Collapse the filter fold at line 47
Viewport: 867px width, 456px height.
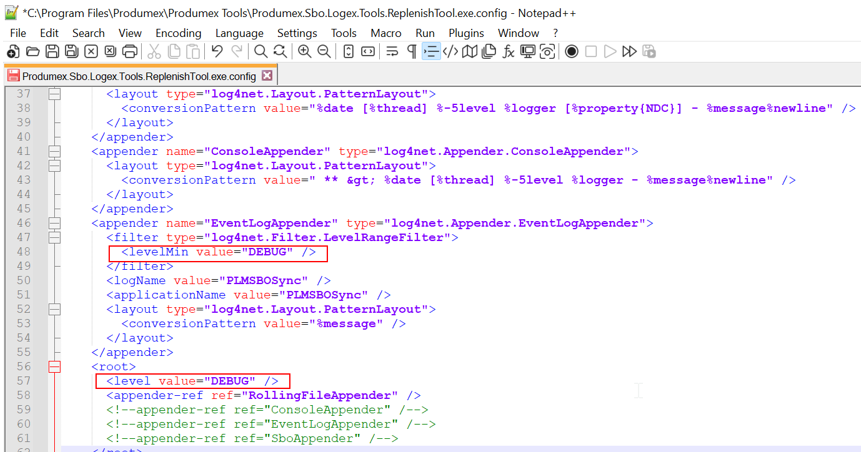(x=54, y=237)
